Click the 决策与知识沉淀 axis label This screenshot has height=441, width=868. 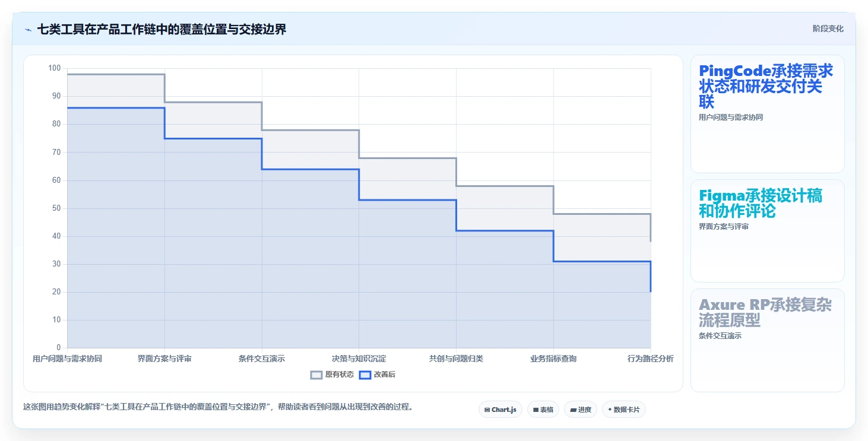[x=359, y=358]
